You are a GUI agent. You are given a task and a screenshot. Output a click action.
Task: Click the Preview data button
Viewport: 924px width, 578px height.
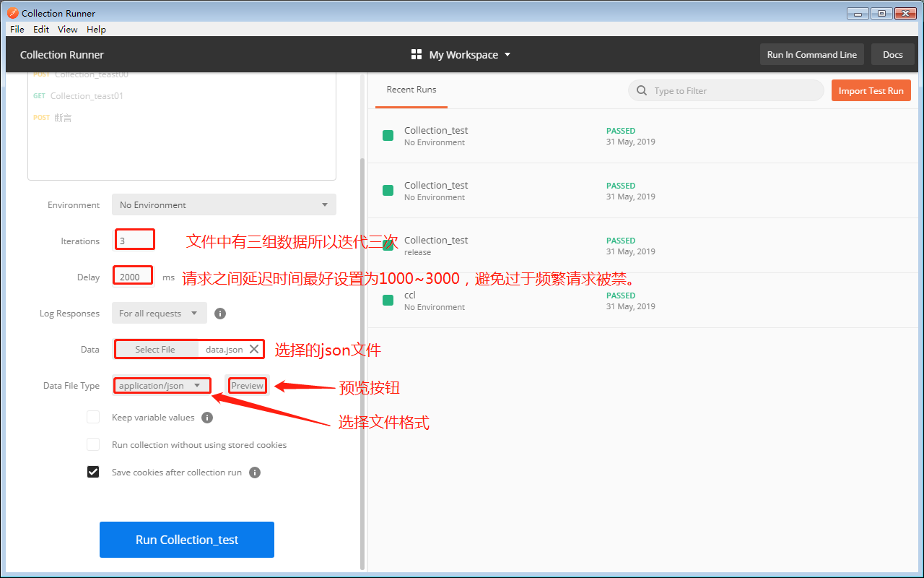248,386
